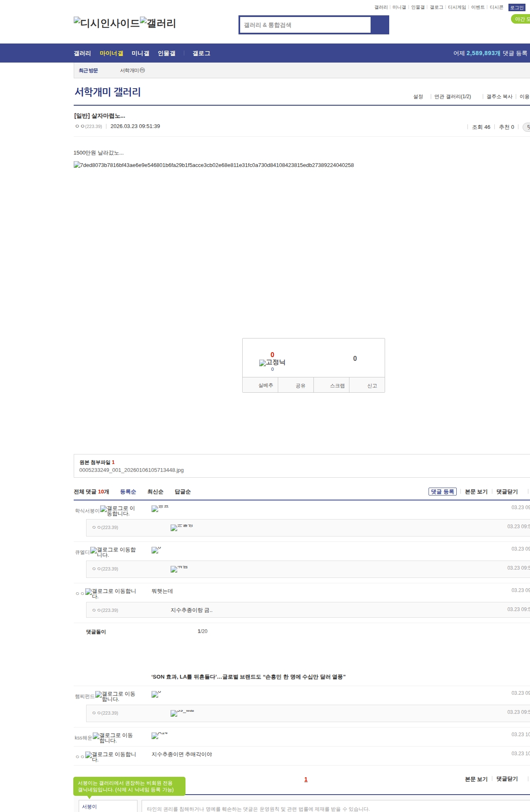Sort comments by 최신순
The width and height of the screenshot is (530, 812).
tap(155, 492)
